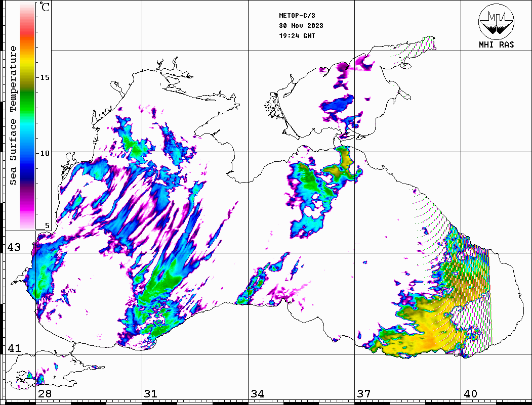Click the MHI RAS logo emblem
This screenshot has width=532, height=405.
coord(497,21)
